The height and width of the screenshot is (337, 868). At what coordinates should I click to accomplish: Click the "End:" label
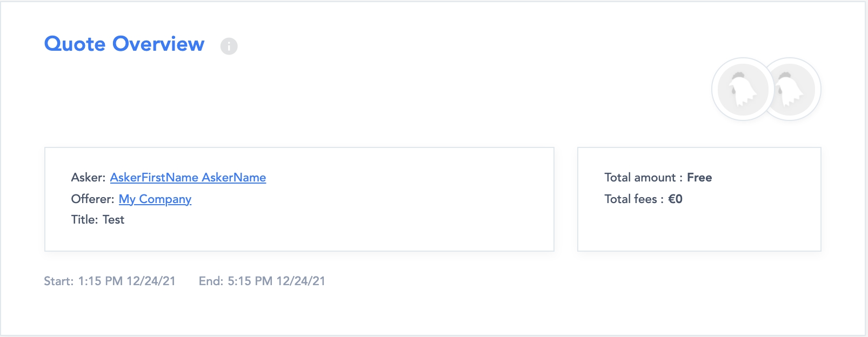(x=211, y=281)
